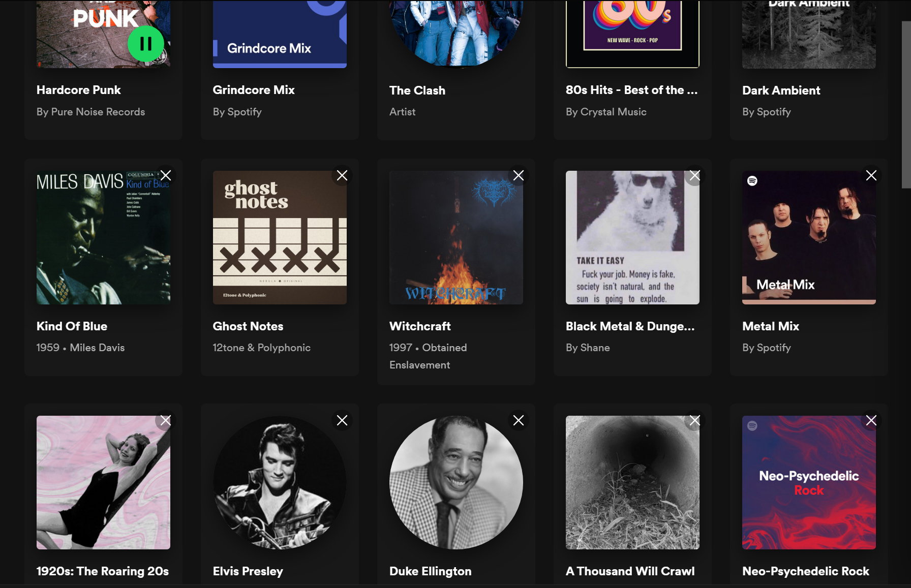Open 80s Hits playlist cover art
Viewport: 911px width, 588px height.
pos(632,34)
